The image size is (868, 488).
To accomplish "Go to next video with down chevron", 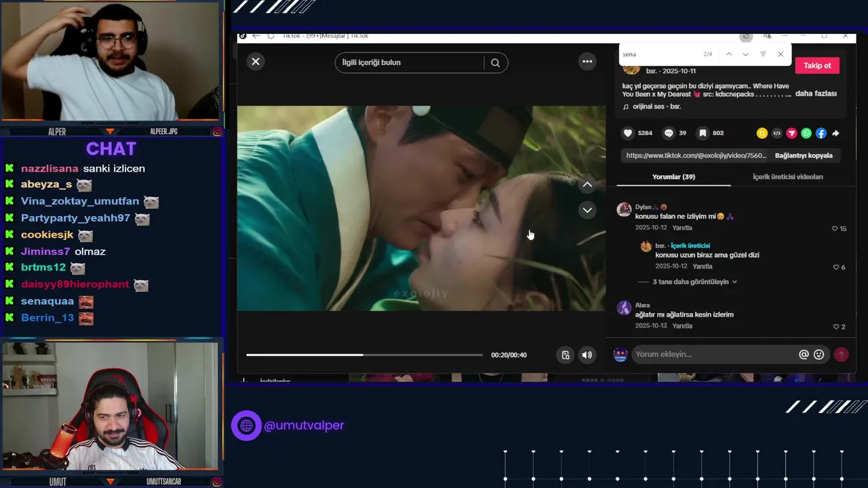I will coord(587,210).
